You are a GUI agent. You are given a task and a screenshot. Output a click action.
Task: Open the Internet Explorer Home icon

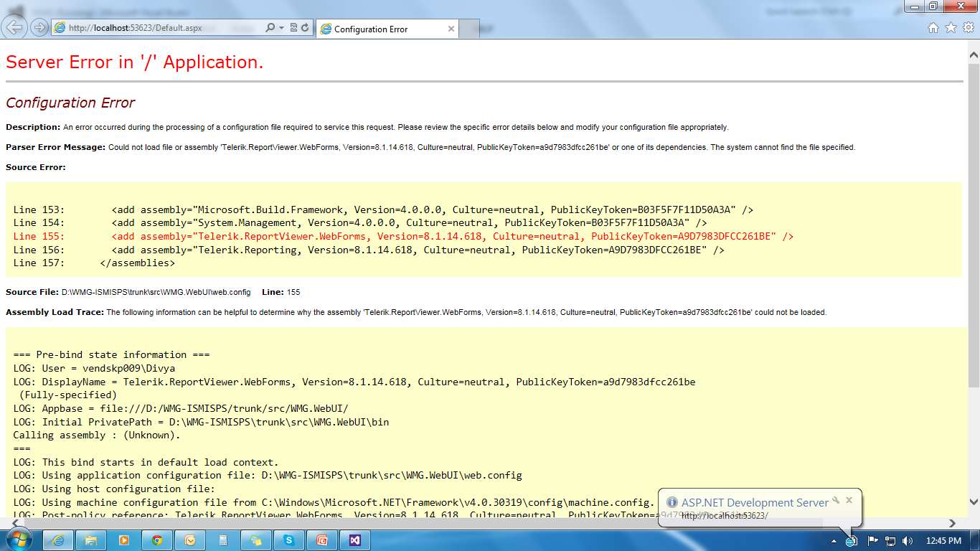(x=933, y=28)
